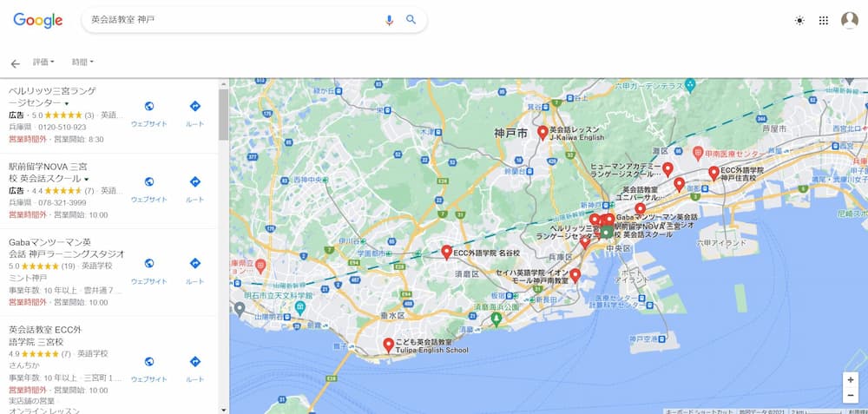Image resolution: width=868 pixels, height=414 pixels.
Task: Open the Gabaマンツーマン英会話 listing title
Action: [x=67, y=248]
